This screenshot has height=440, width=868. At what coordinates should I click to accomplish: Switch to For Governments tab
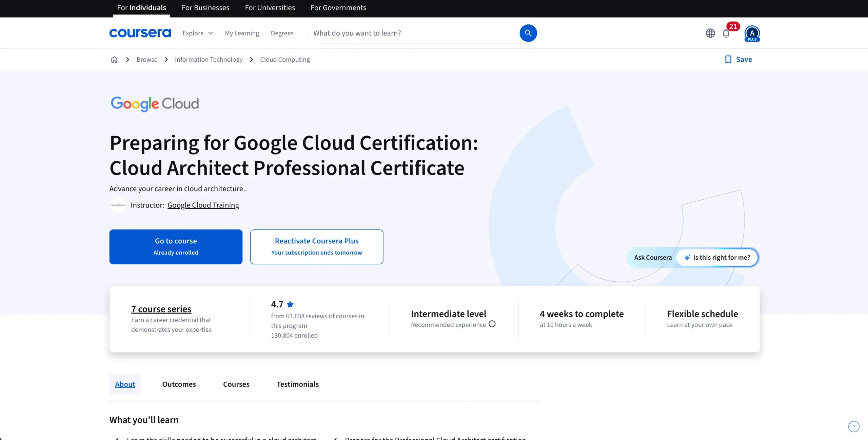click(338, 8)
